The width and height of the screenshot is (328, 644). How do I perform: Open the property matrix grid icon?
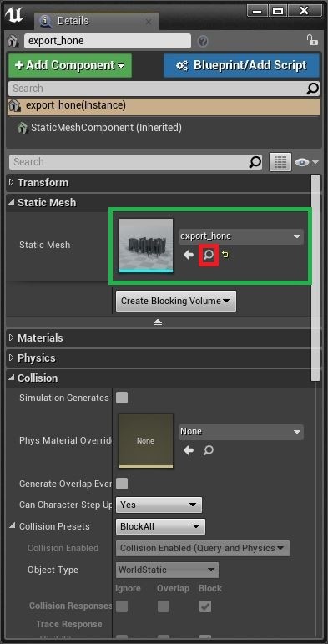coord(280,162)
